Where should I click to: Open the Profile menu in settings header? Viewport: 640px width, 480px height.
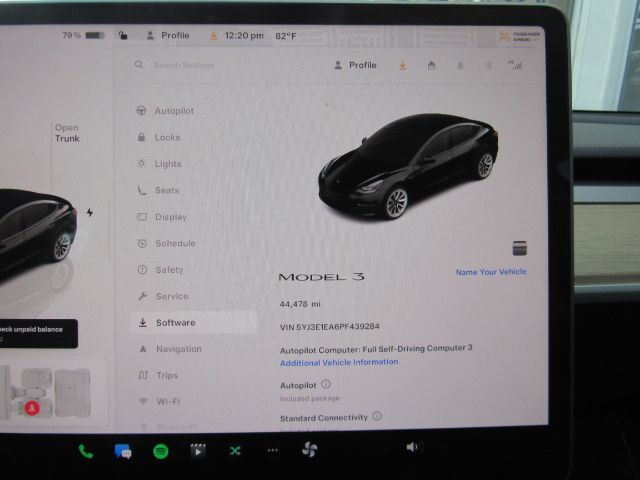pos(355,65)
